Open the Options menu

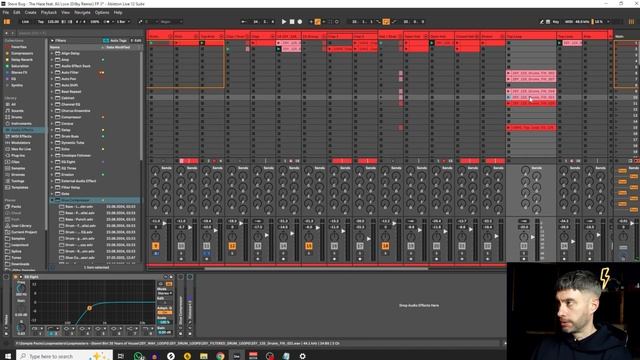click(102, 13)
